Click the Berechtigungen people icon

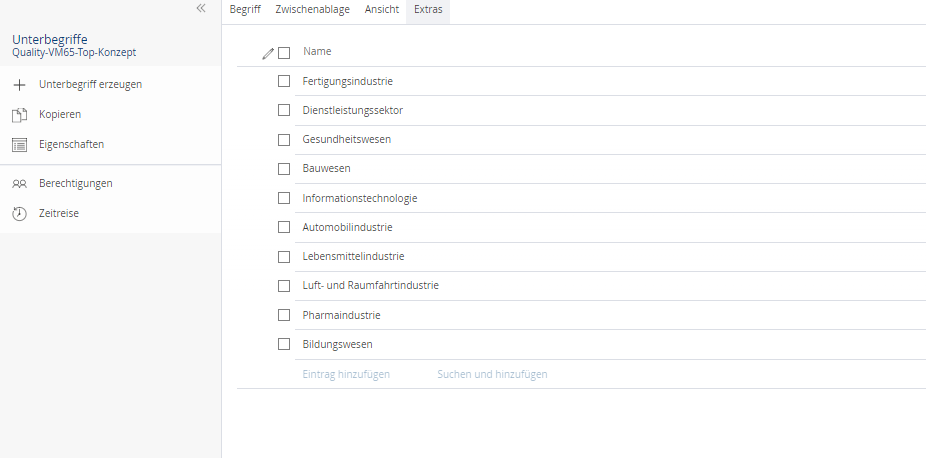coord(19,184)
